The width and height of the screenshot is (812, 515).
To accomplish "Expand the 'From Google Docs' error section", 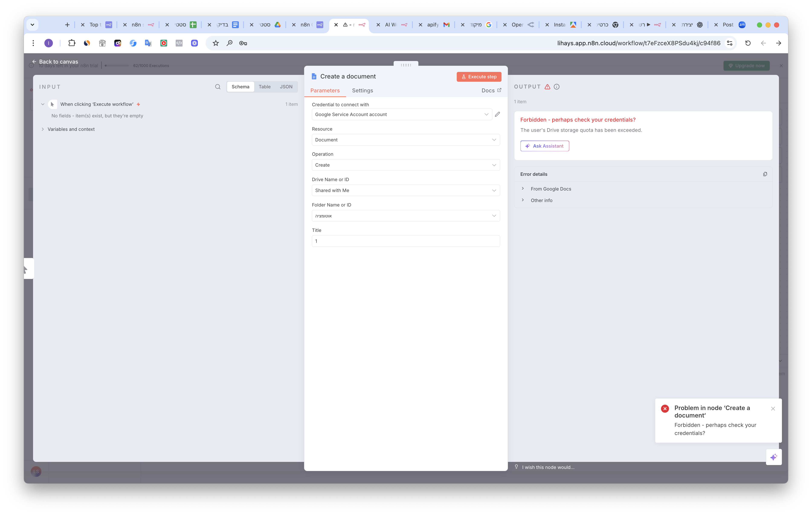I will 551,189.
